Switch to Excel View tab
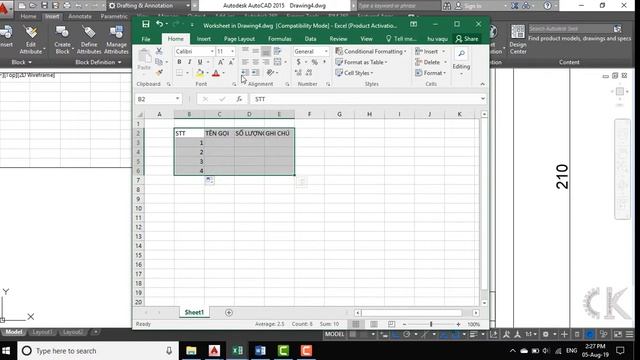Screen dimensions: 640x360 (366, 39)
